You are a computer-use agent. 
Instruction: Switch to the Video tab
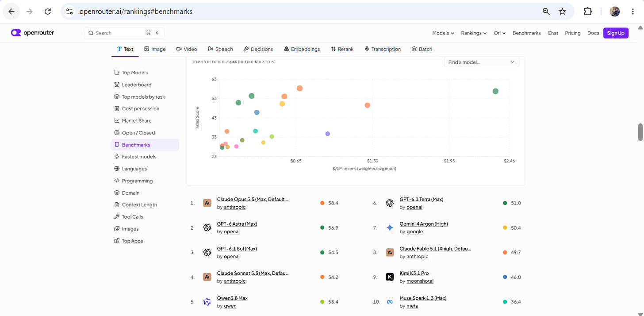[x=187, y=49]
